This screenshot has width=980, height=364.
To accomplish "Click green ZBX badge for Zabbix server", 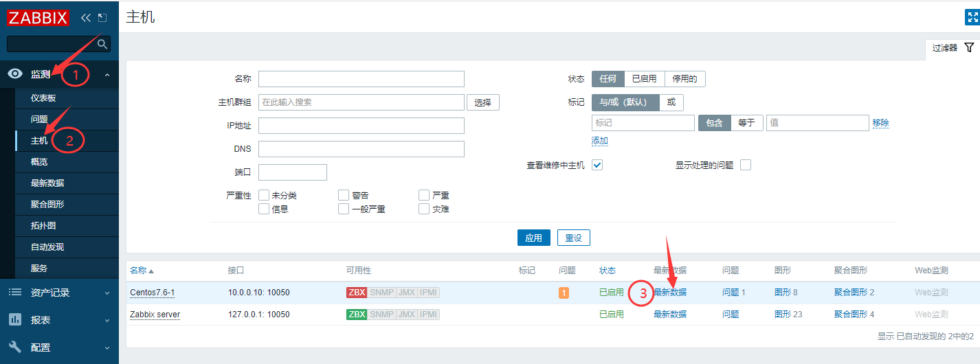I will [x=357, y=315].
